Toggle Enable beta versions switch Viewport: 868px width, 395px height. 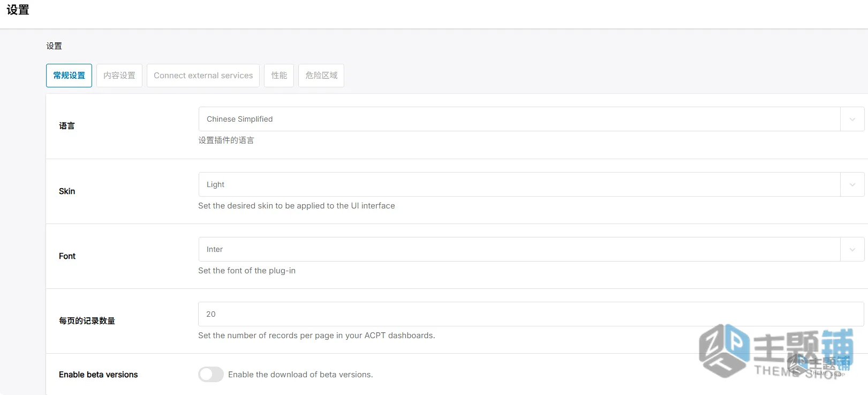[x=211, y=374]
